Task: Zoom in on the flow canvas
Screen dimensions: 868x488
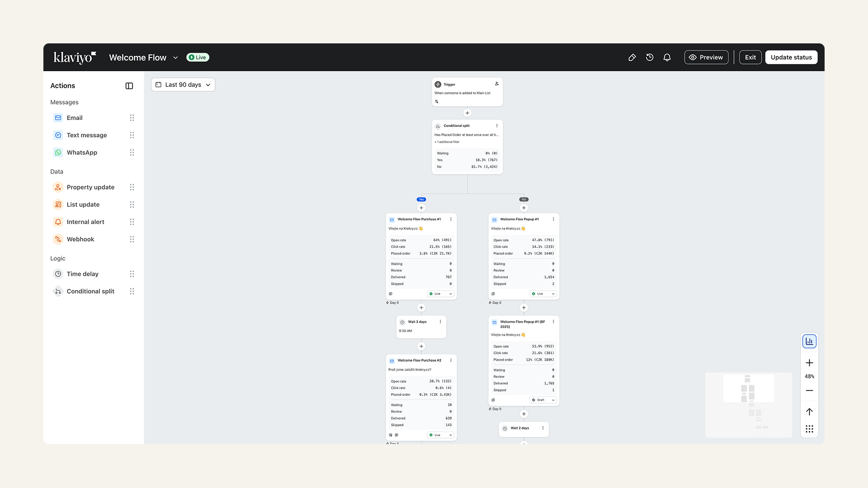Action: pos(809,363)
